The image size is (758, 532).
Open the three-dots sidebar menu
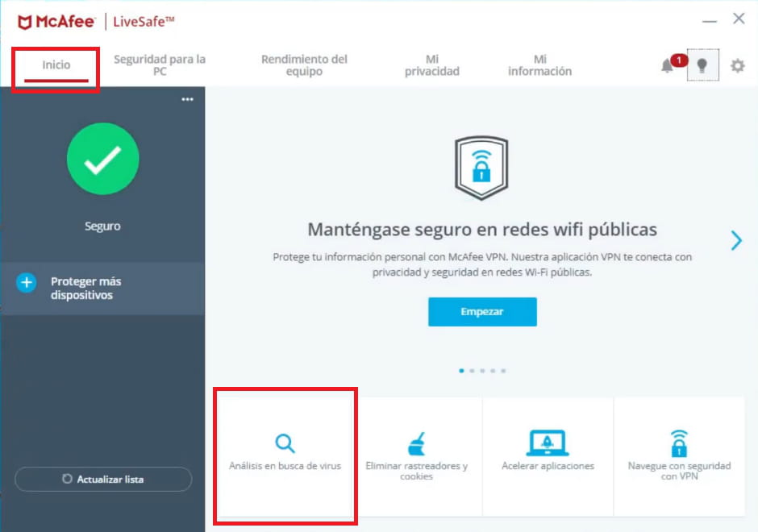[x=187, y=99]
